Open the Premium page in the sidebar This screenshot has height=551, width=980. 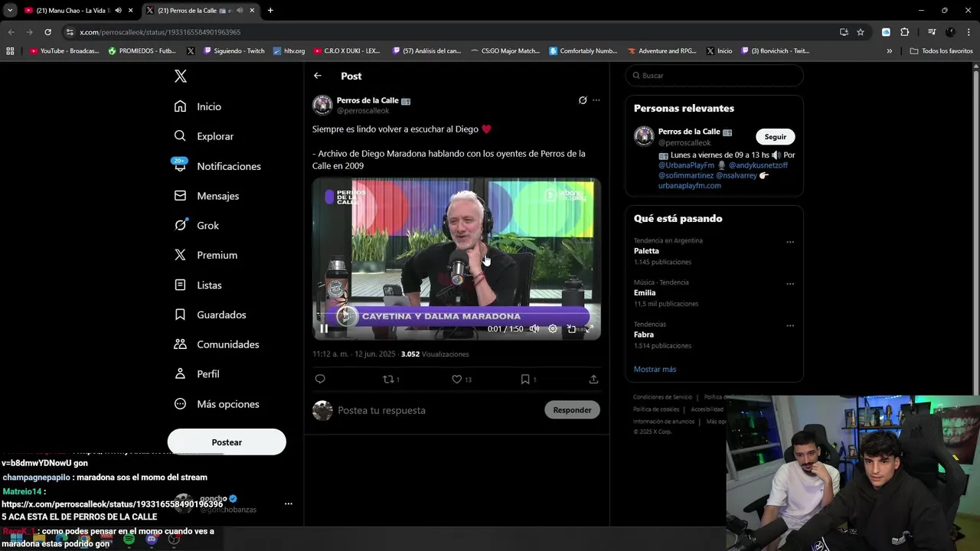pyautogui.click(x=205, y=255)
